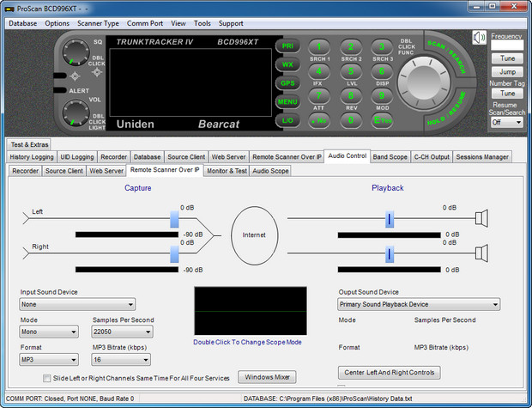
Task: Click the Left capture volume slider
Action: point(175,220)
